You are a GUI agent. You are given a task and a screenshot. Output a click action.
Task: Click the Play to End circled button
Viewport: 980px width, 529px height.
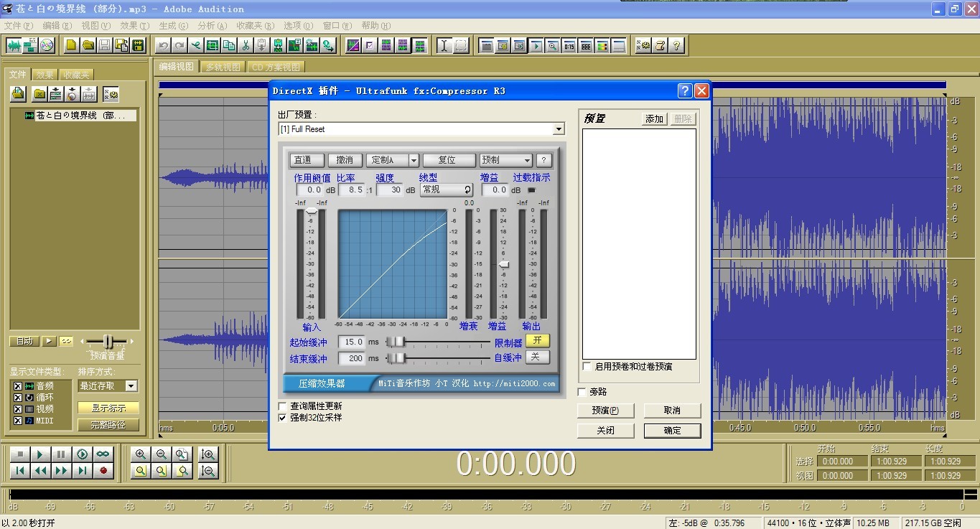coord(83,454)
